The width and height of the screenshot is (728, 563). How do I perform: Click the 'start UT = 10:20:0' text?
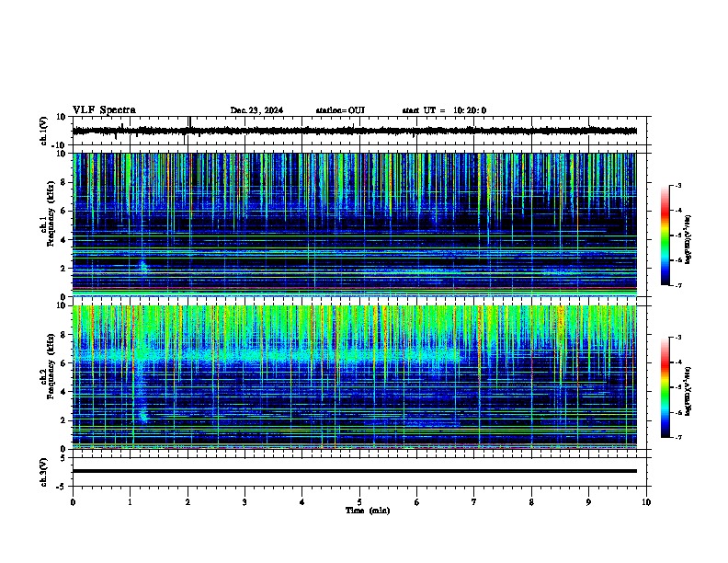(444, 110)
